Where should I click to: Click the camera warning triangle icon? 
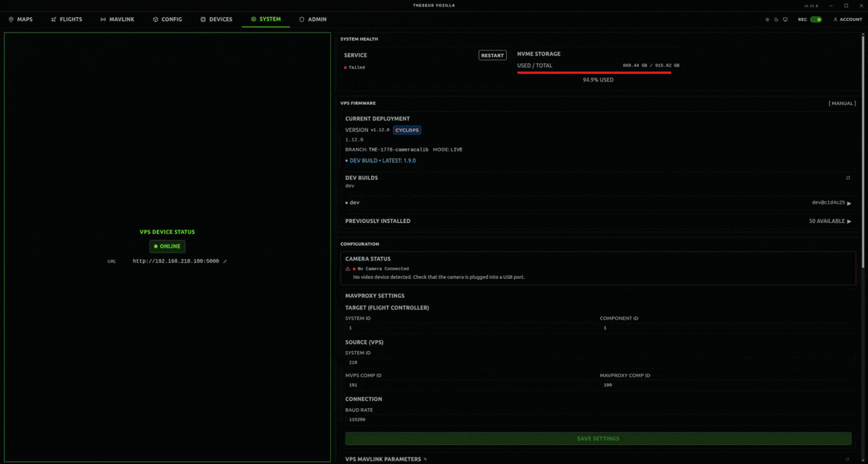click(347, 269)
